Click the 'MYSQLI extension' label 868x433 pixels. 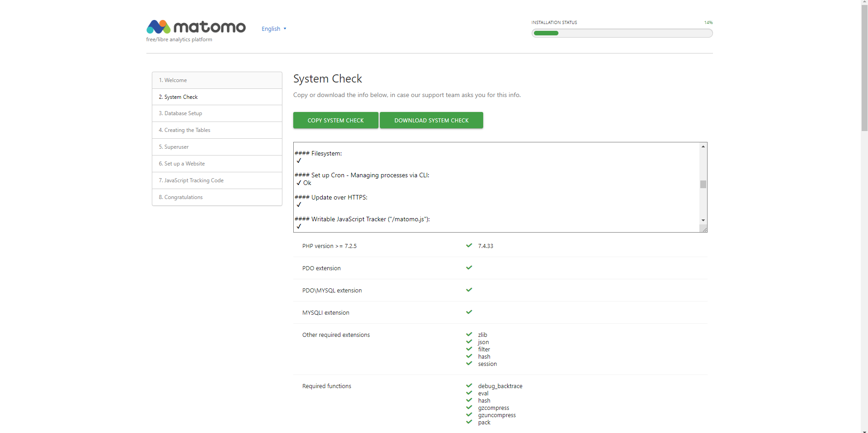click(x=326, y=313)
